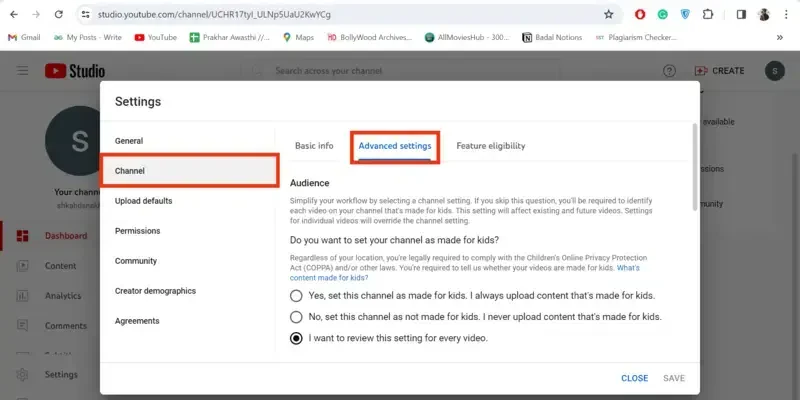
Task: Select General in the Settings dialog
Action: pyautogui.click(x=187, y=141)
